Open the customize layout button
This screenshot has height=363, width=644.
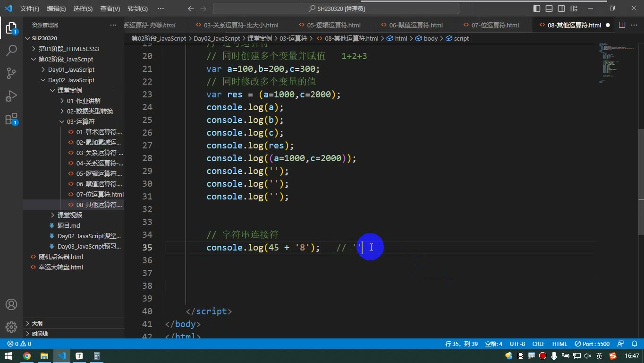pyautogui.click(x=574, y=9)
